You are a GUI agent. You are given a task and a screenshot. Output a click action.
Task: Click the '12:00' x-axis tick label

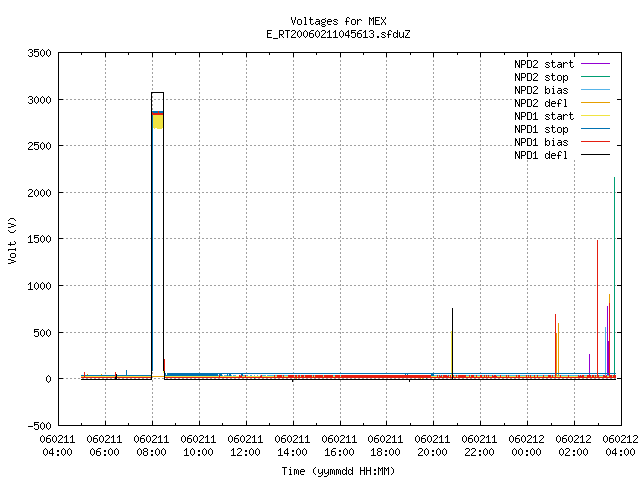tap(245, 452)
